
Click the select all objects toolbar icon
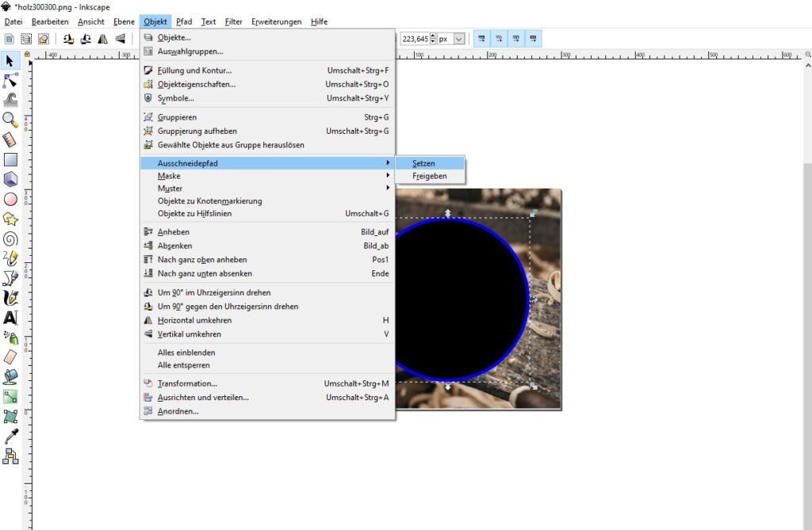pyautogui.click(x=9, y=39)
